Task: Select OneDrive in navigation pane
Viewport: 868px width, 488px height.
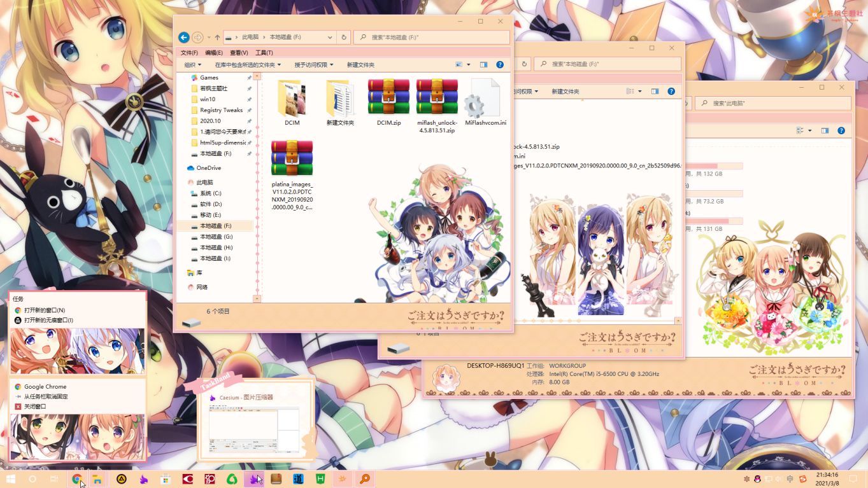Action: 208,168
